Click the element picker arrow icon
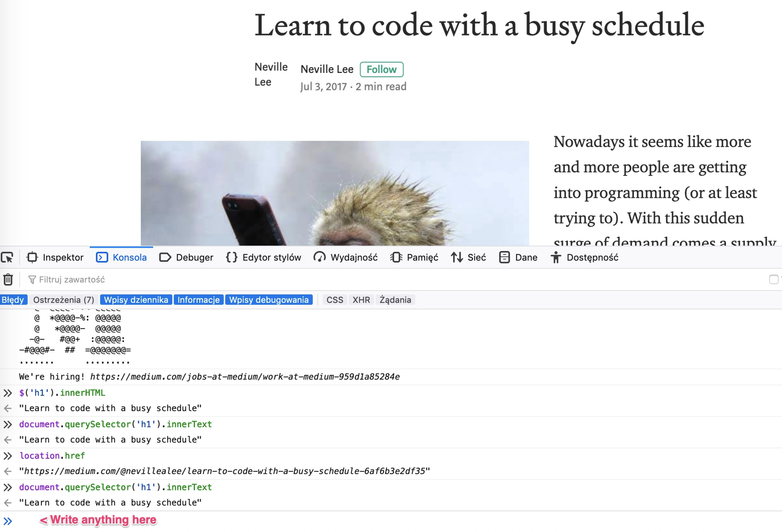Image resolution: width=782 pixels, height=532 pixels. [x=7, y=257]
